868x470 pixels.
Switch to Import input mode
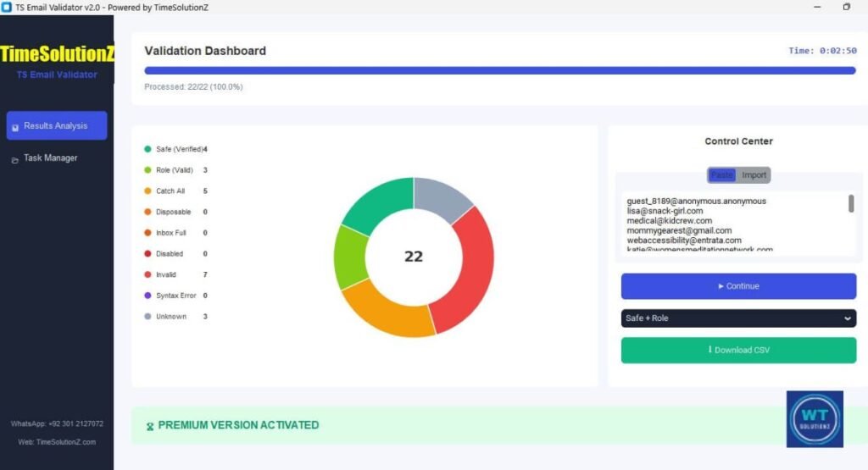(754, 174)
